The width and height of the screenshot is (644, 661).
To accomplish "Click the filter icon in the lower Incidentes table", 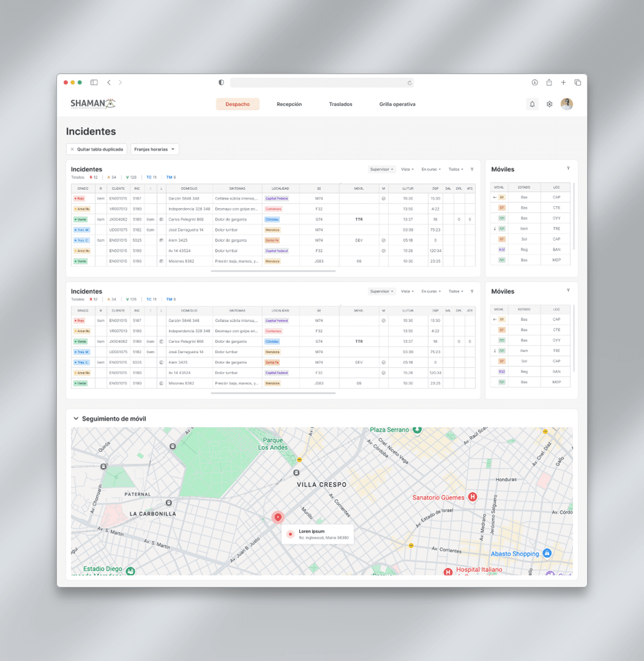I will pos(472,291).
